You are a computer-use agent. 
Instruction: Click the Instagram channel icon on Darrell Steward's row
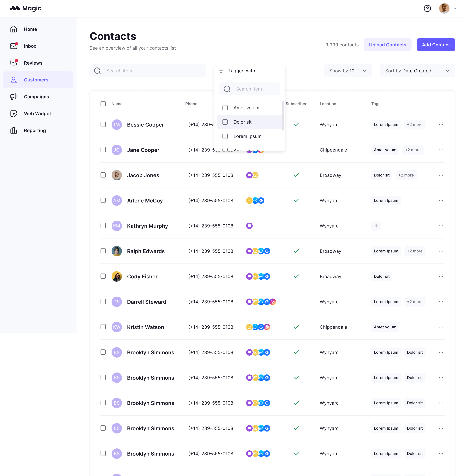273,302
